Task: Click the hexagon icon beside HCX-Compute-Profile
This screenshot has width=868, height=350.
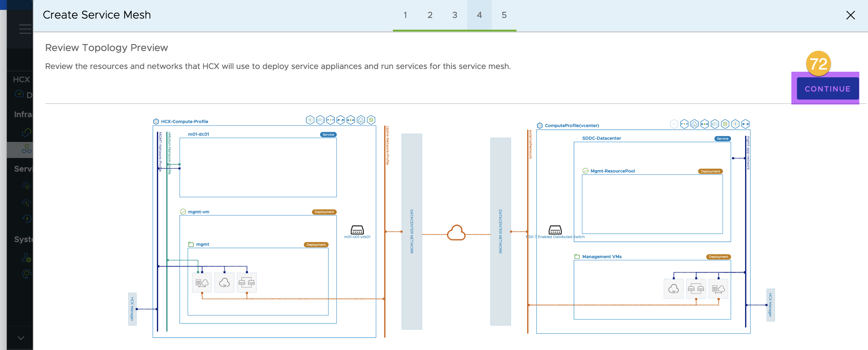Action: coord(156,122)
